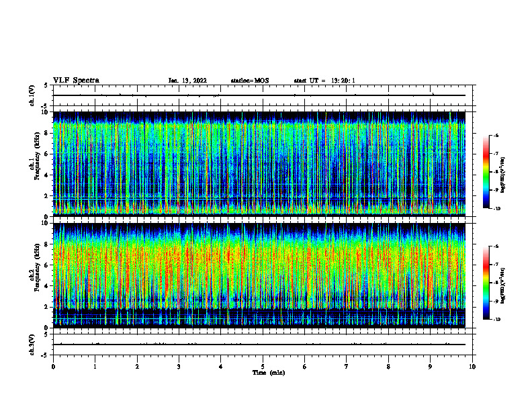The height and width of the screenshot is (411, 532).
Task: Select the ch.2 colorbar log(PSD) label
Action: pos(503,285)
